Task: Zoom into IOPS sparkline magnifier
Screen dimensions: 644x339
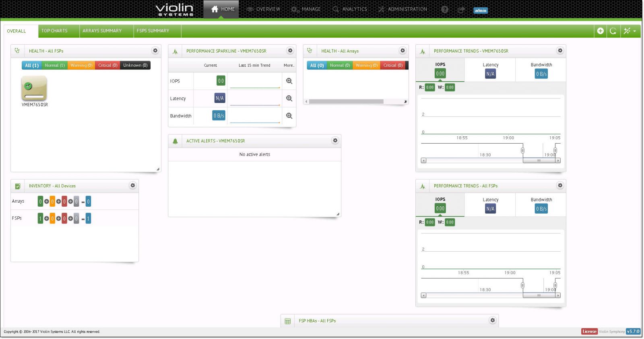Action: click(289, 81)
